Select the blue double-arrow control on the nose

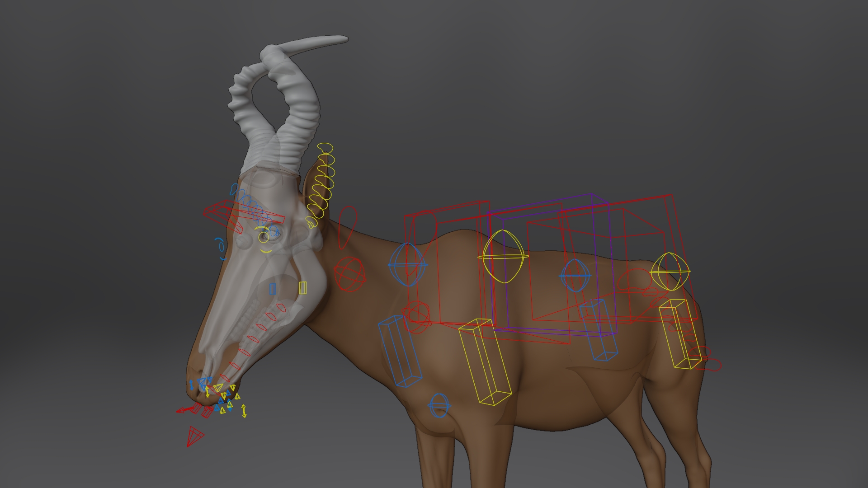191,385
